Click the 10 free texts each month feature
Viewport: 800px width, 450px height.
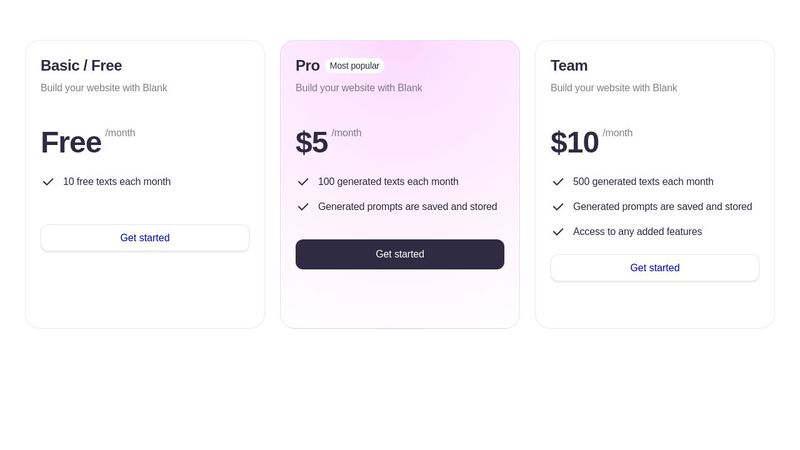click(x=117, y=182)
